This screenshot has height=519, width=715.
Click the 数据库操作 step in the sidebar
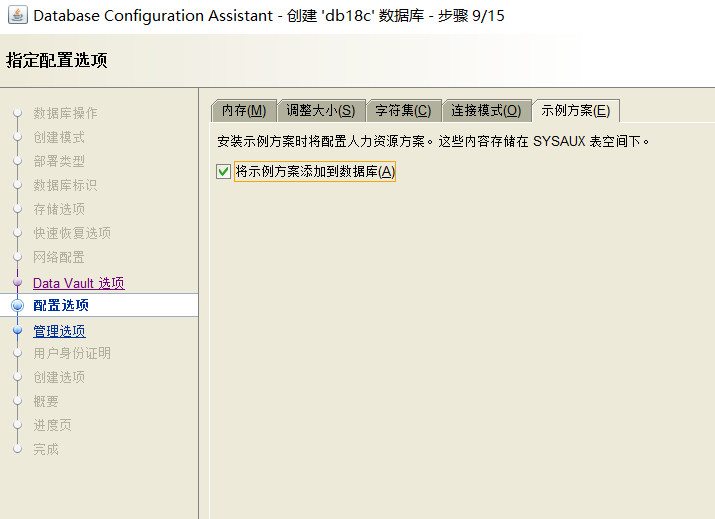(x=65, y=113)
